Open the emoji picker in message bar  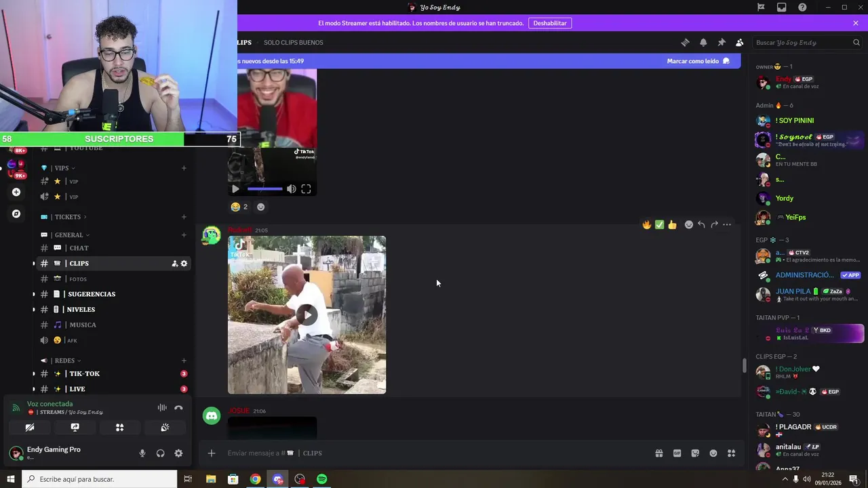point(713,453)
